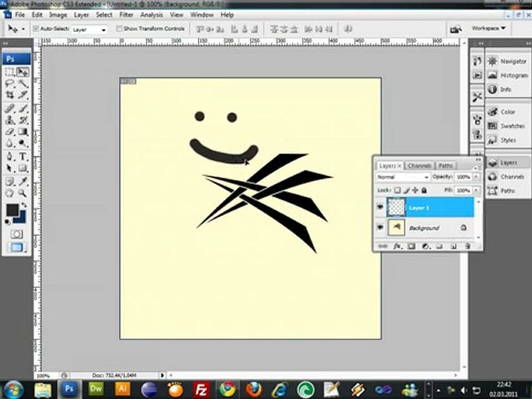Select the Brush tool
Viewport: 532px width, 399px height.
pos(23,109)
